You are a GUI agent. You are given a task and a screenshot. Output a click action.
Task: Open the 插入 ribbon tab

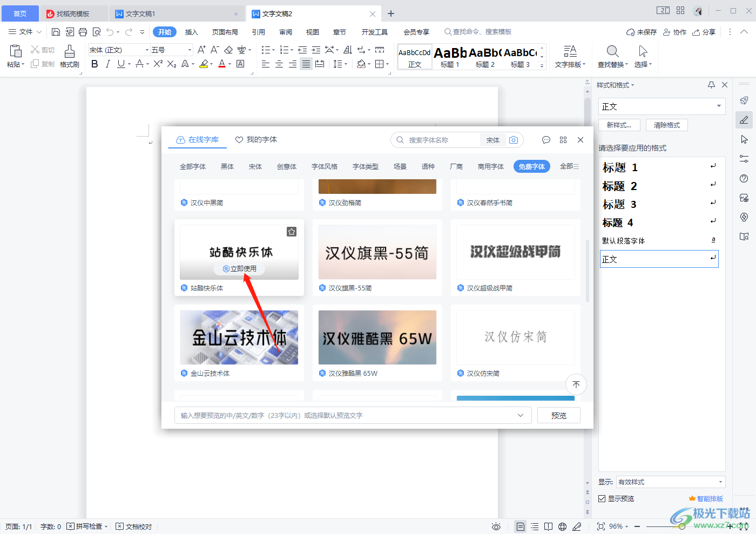(x=192, y=32)
